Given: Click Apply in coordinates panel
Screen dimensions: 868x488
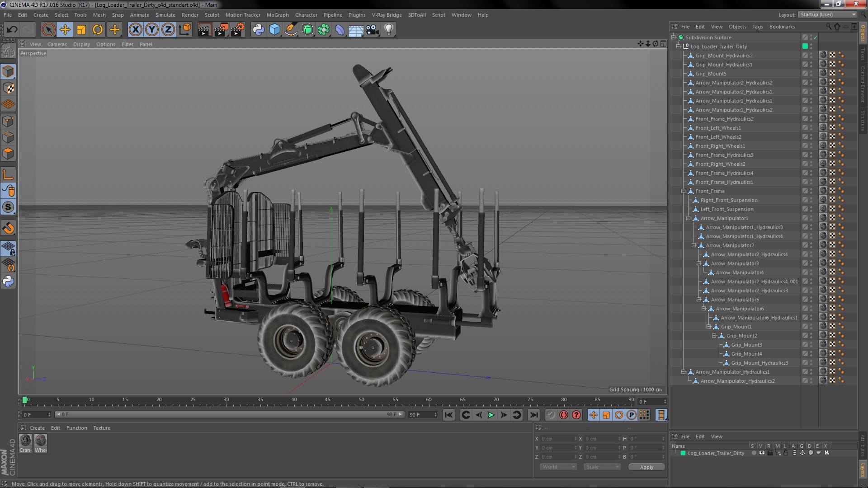Looking at the screenshot, I should pyautogui.click(x=646, y=467).
